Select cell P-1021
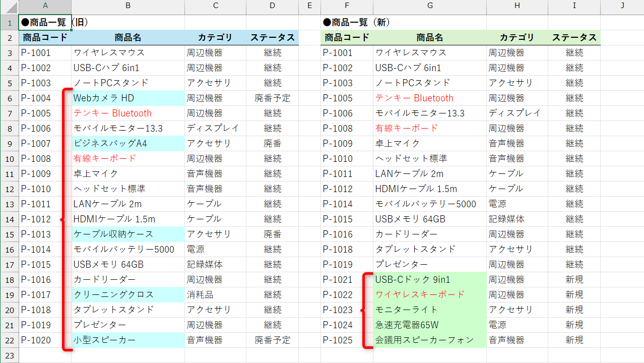Screen dimensions: 644x363 point(347,280)
